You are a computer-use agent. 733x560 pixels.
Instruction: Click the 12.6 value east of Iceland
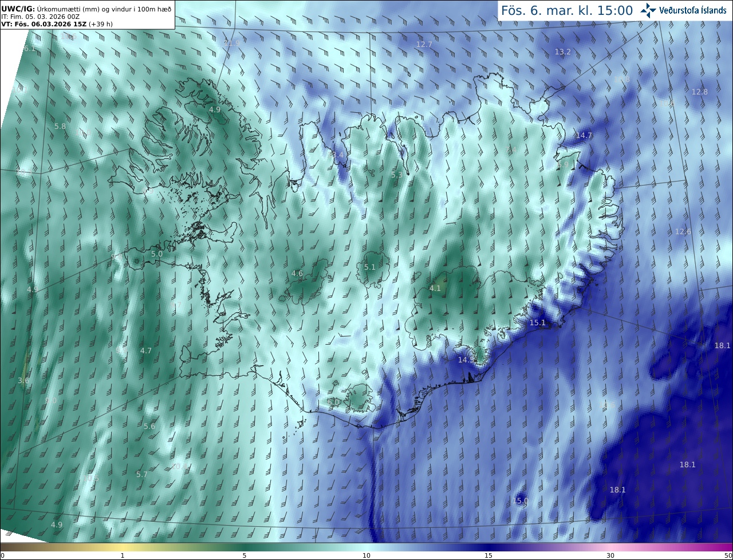click(683, 231)
